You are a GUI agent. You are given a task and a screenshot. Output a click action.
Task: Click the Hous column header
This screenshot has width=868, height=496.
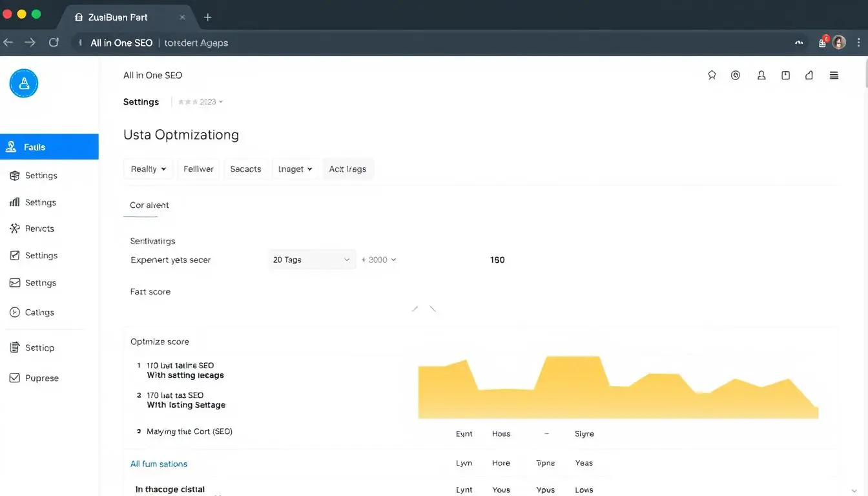501,434
